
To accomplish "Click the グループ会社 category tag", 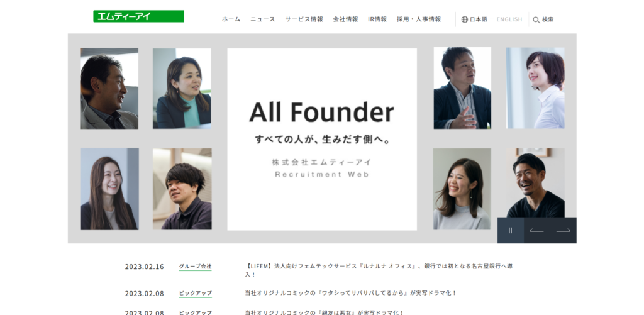I will [195, 267].
